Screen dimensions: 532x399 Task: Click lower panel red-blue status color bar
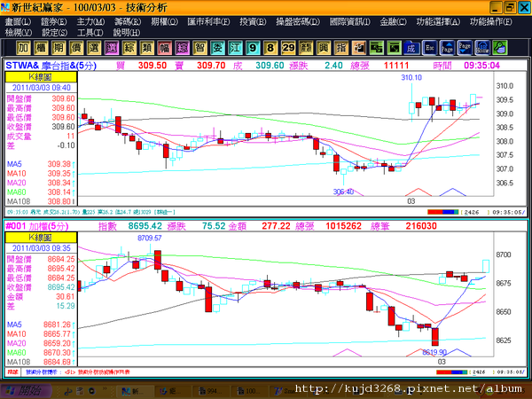(451, 372)
